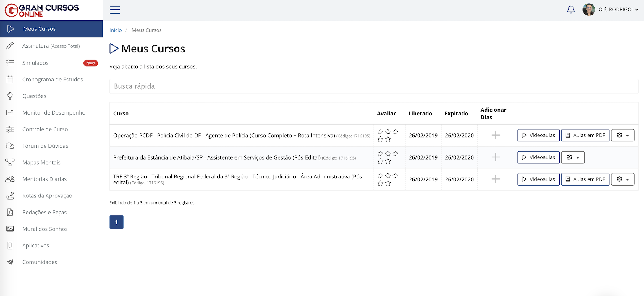This screenshot has width=644, height=296.
Task: Open Videoaulas for TRF 3ª Região course
Action: [538, 179]
